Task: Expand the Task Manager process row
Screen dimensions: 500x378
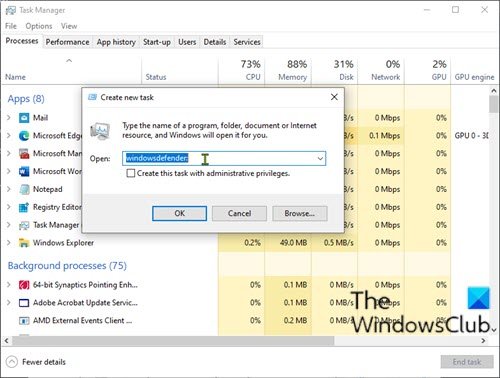Action: (x=9, y=225)
